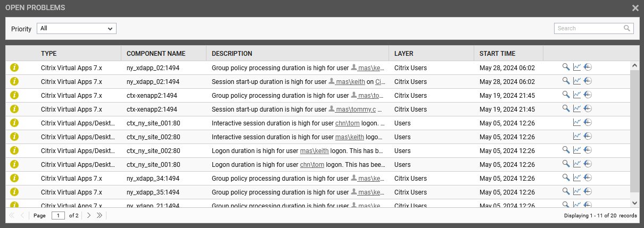Image resolution: width=644 pixels, height=228 pixels.
Task: Click the Search input field
Action: tap(588, 28)
